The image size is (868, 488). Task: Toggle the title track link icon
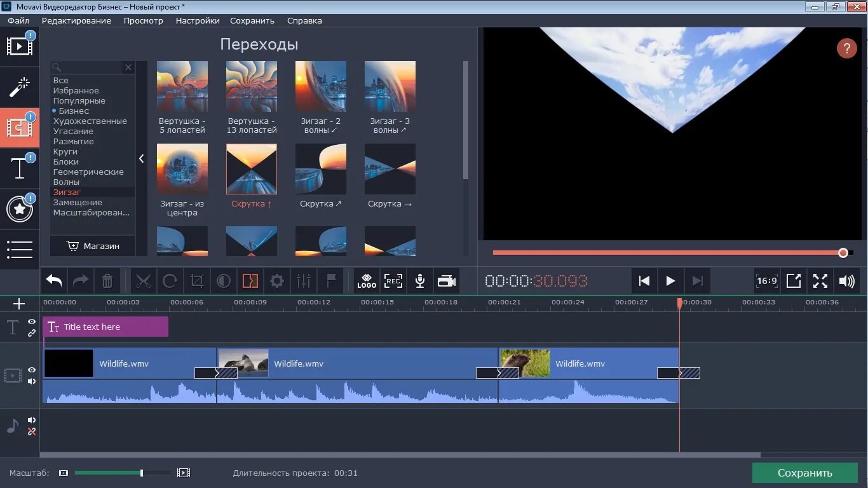pyautogui.click(x=32, y=333)
